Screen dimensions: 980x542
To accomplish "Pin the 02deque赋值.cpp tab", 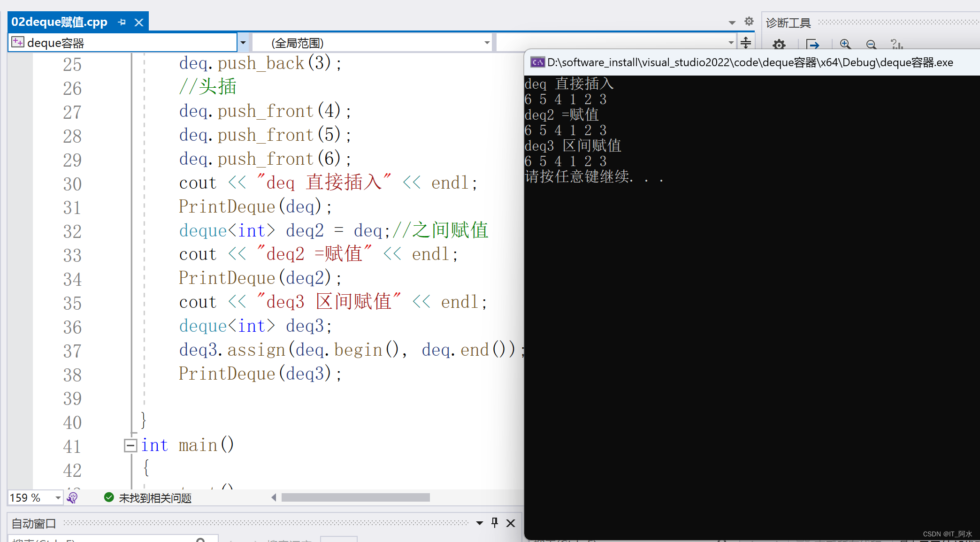I will 122,22.
